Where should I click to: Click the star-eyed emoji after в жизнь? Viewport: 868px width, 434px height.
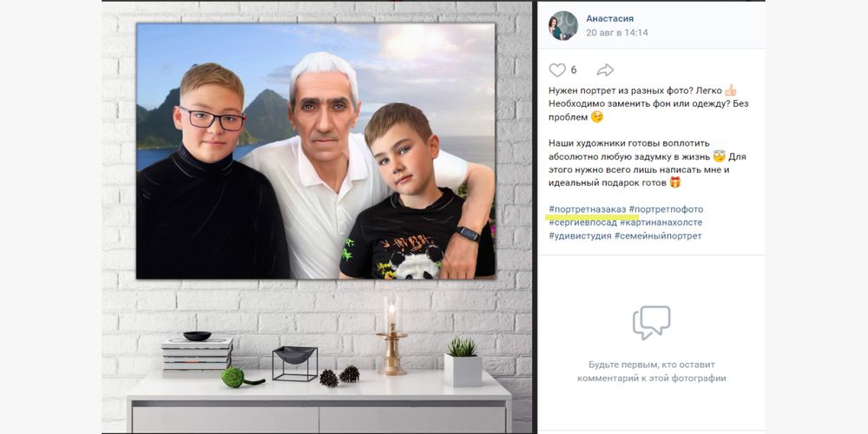coord(719,156)
